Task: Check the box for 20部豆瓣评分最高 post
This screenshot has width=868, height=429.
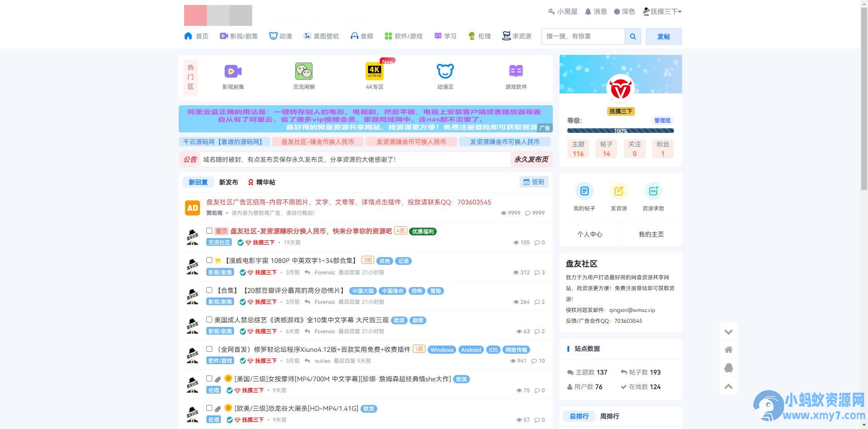Action: click(x=209, y=290)
